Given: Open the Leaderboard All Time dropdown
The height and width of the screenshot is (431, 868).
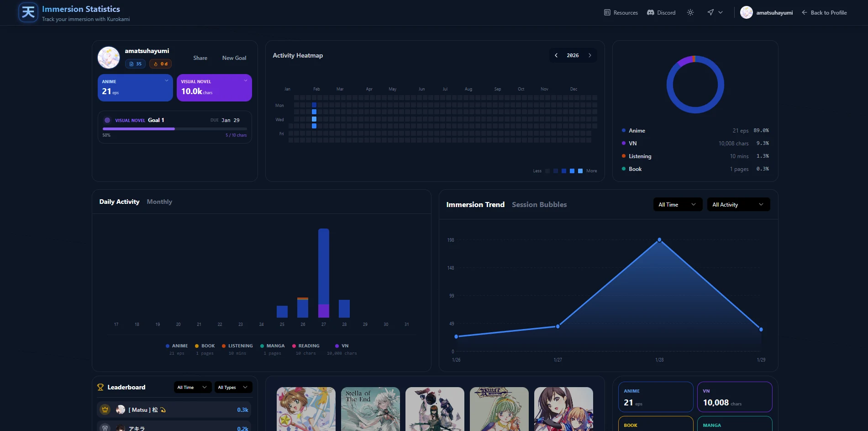Looking at the screenshot, I should (x=192, y=387).
